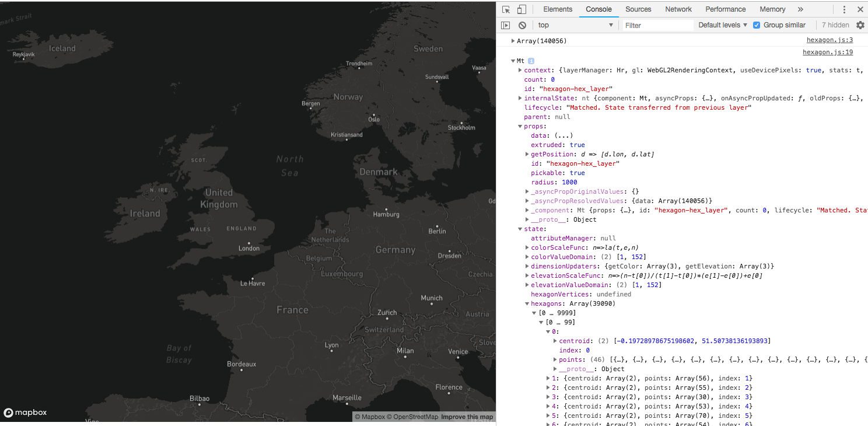Image resolution: width=868 pixels, height=426 pixels.
Task: Click the radius value 1000
Action: tap(569, 182)
